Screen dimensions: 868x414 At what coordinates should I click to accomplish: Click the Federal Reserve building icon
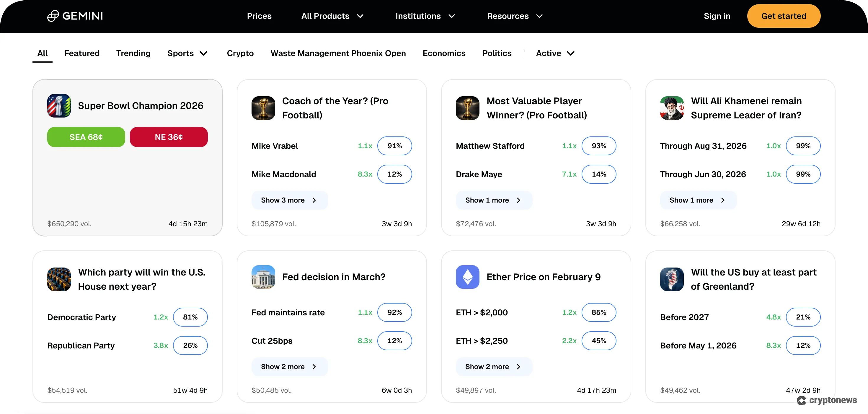click(x=263, y=277)
